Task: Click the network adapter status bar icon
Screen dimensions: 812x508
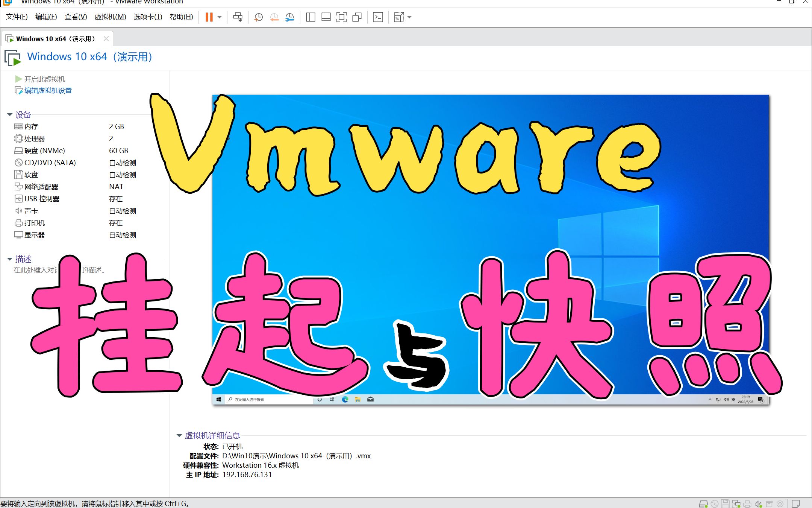Action: (736, 503)
